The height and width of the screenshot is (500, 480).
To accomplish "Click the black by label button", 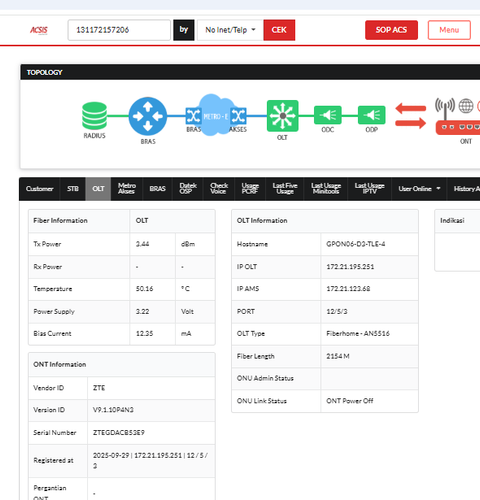I will 184,30.
